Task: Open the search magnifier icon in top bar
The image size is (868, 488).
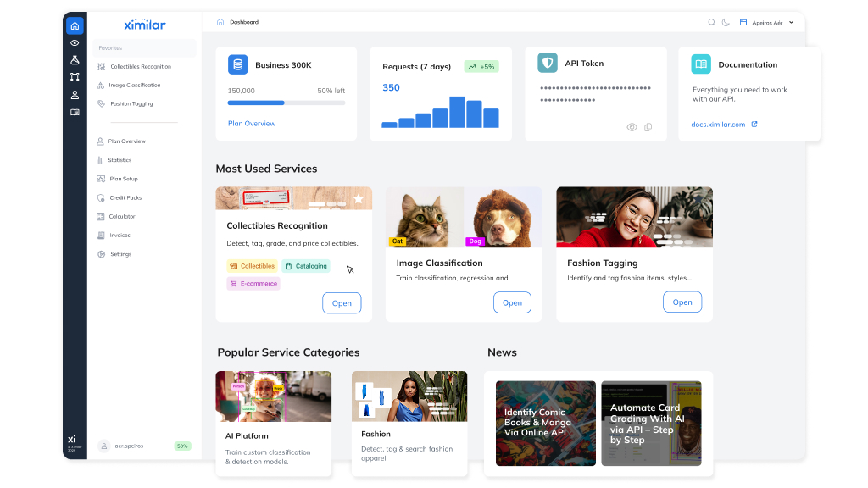Action: pos(712,22)
